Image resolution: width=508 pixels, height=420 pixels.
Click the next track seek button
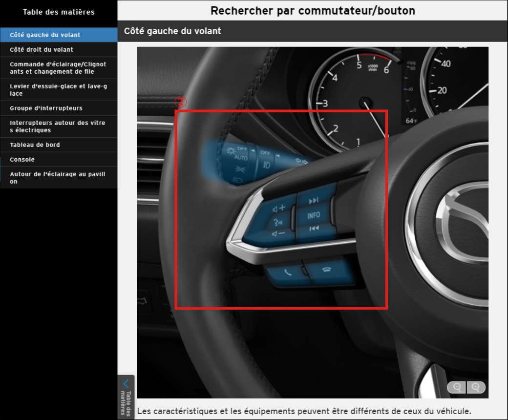[x=314, y=200]
